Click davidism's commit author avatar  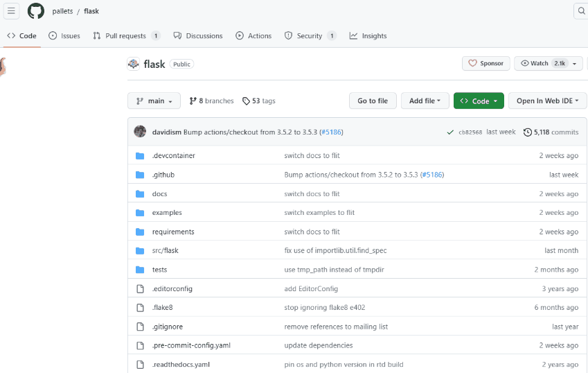point(140,132)
